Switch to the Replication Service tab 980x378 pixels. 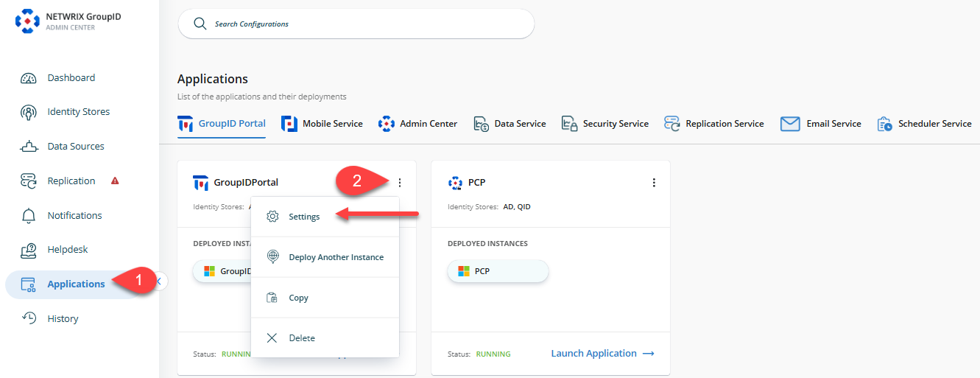point(714,124)
